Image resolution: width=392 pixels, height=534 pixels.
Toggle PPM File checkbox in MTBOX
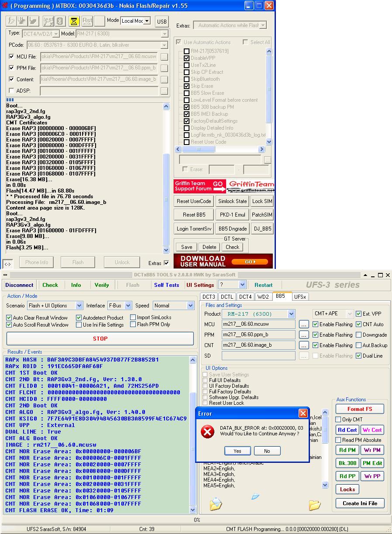tap(11, 68)
